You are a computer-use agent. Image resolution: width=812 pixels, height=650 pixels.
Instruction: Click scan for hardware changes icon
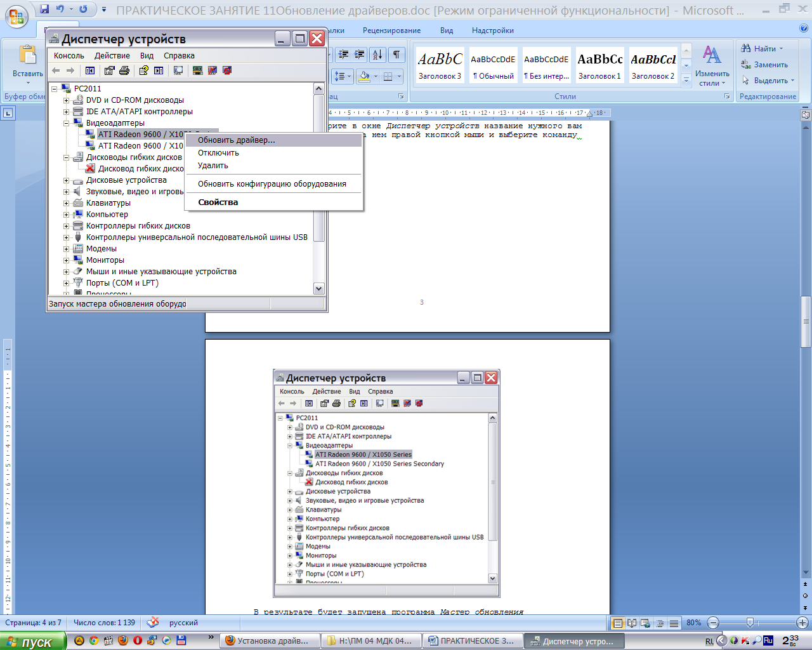(178, 70)
